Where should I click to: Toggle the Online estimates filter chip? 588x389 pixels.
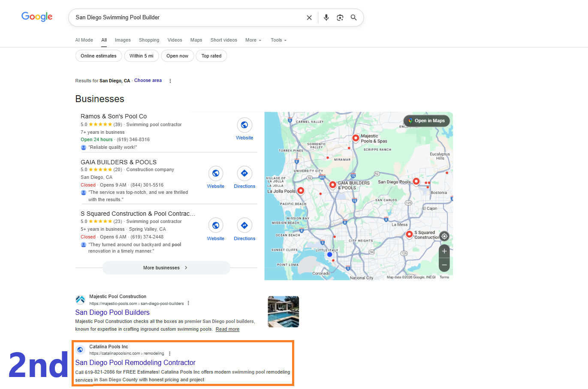point(99,56)
